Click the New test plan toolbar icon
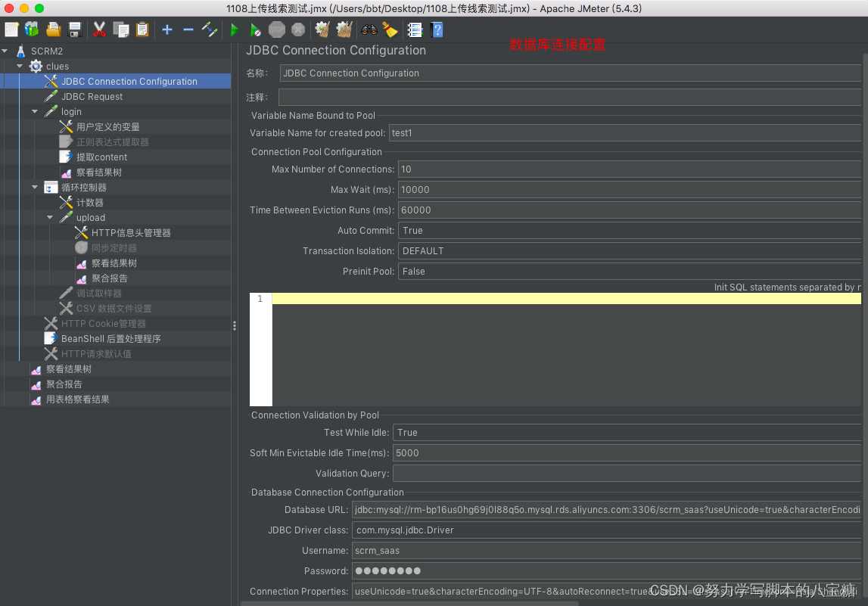 coord(11,30)
